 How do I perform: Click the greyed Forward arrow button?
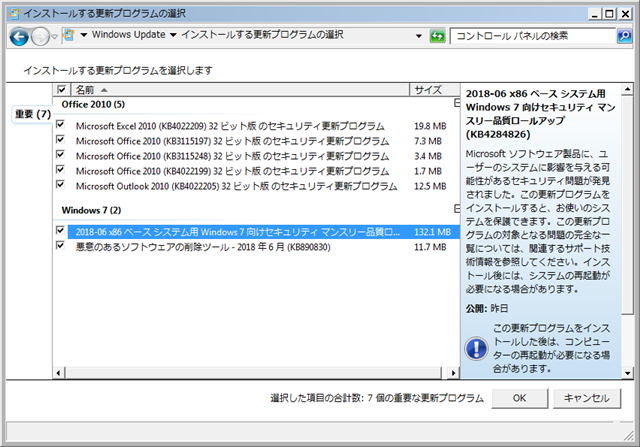(40, 37)
